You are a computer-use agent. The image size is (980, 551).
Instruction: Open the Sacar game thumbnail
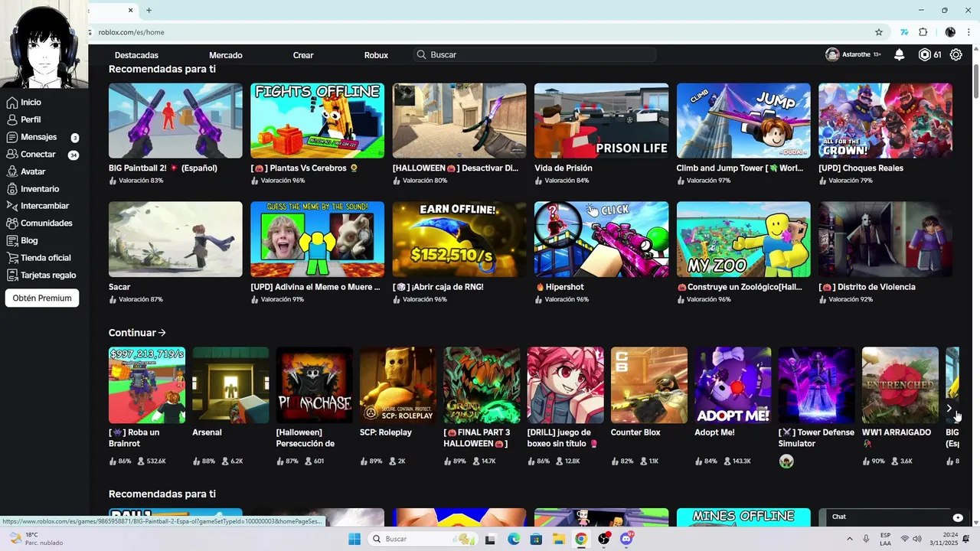(x=175, y=240)
